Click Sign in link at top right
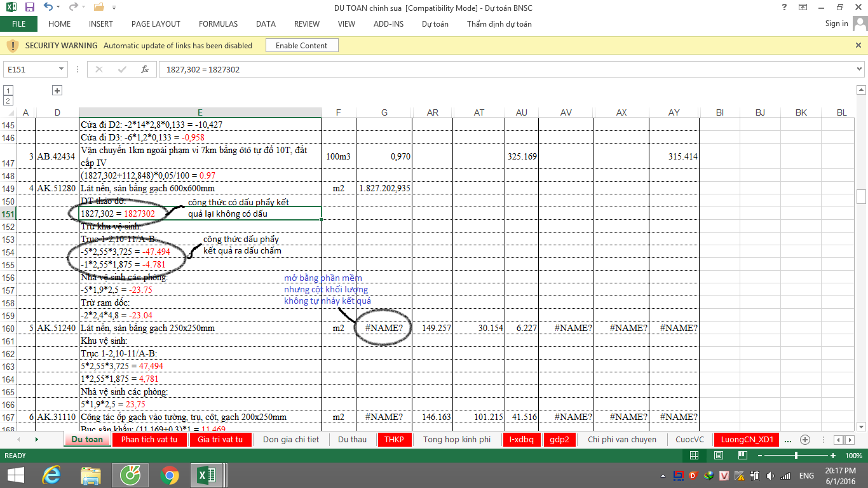Screen dimensions: 868x488 click(836, 24)
